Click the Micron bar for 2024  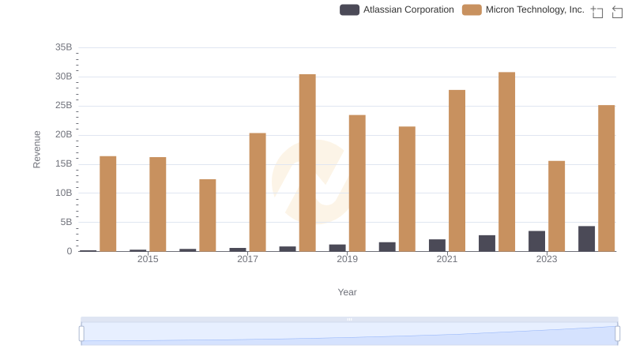coord(607,178)
